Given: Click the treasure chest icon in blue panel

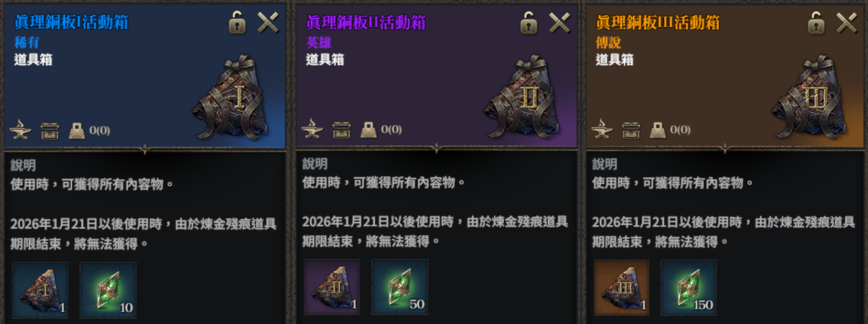Looking at the screenshot, I should click(50, 131).
